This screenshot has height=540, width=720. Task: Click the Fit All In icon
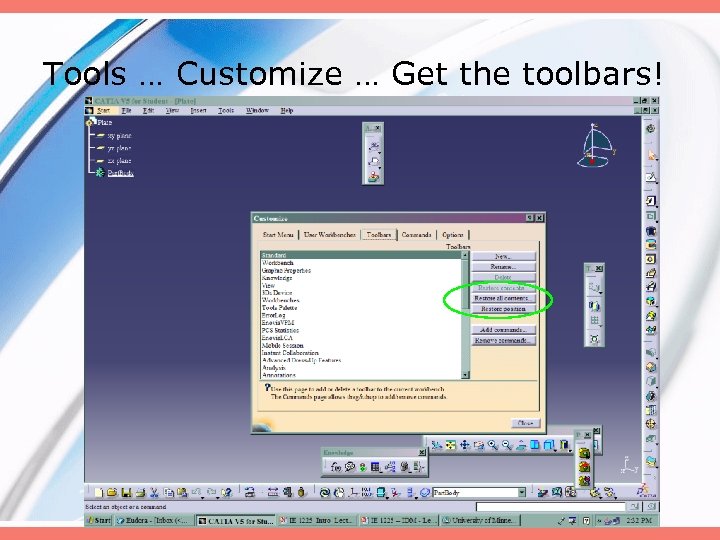(x=450, y=445)
